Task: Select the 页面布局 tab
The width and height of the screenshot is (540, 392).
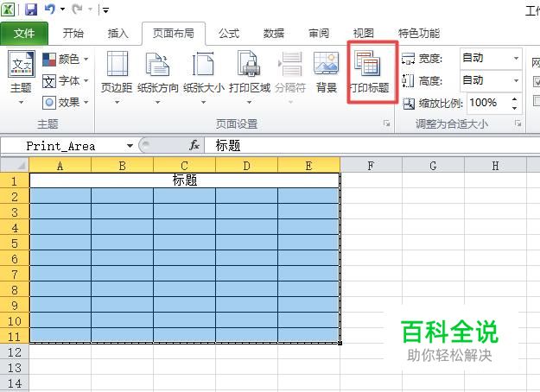Action: (x=174, y=34)
